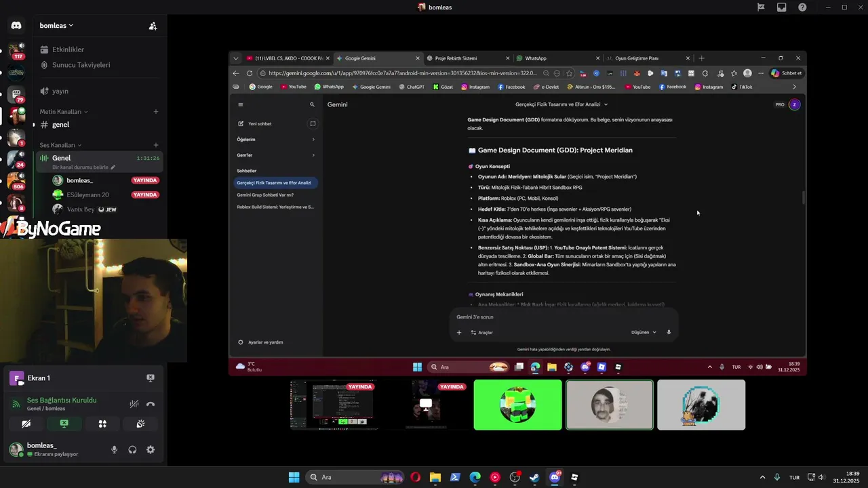Open Discord user settings gear
This screenshot has width=868, height=488.
click(x=151, y=449)
